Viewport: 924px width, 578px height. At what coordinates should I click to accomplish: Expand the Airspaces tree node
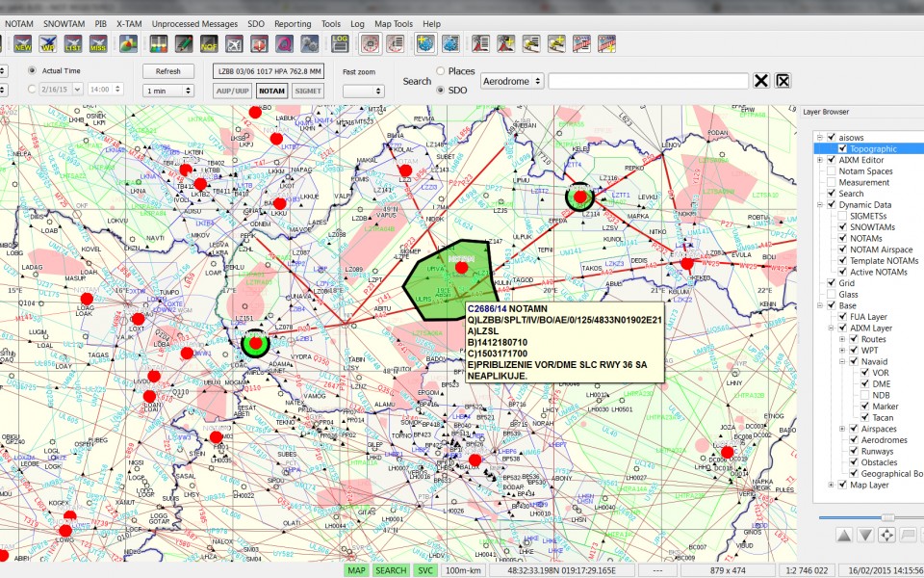coord(842,429)
